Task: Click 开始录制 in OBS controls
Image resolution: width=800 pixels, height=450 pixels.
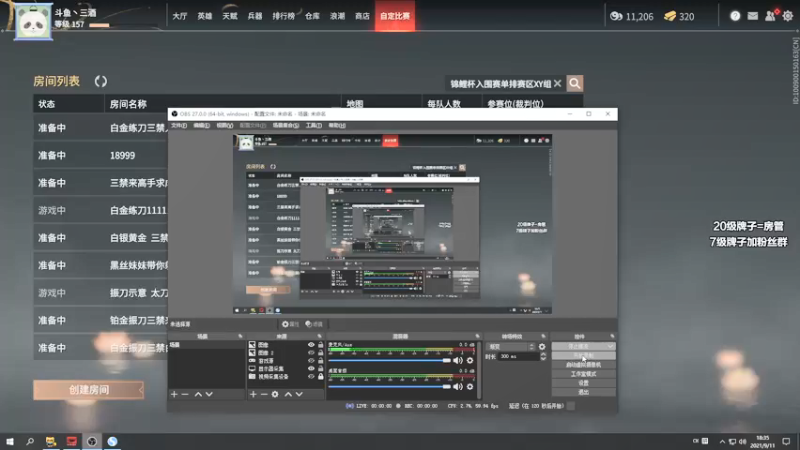Action: pyautogui.click(x=583, y=356)
